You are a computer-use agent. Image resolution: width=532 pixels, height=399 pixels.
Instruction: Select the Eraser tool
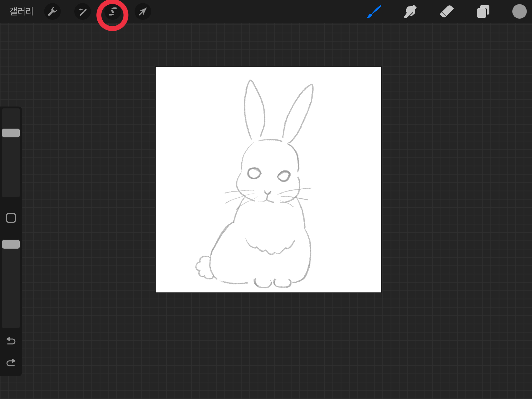click(x=447, y=11)
